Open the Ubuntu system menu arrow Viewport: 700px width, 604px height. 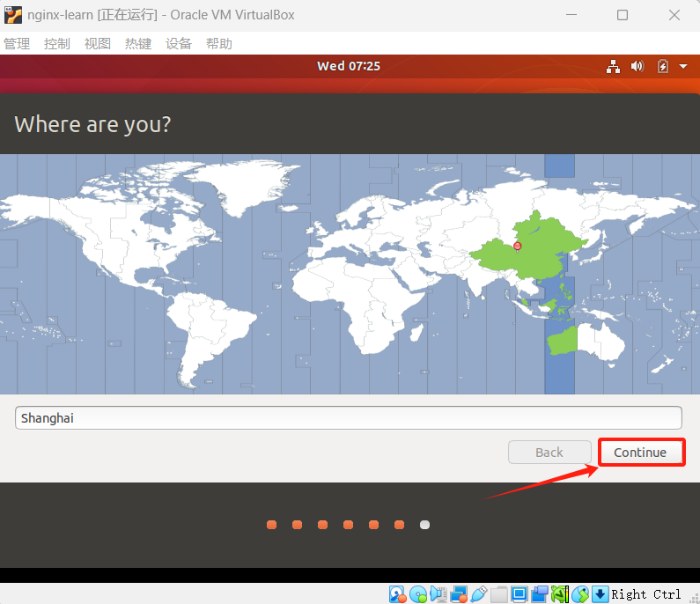(x=683, y=67)
